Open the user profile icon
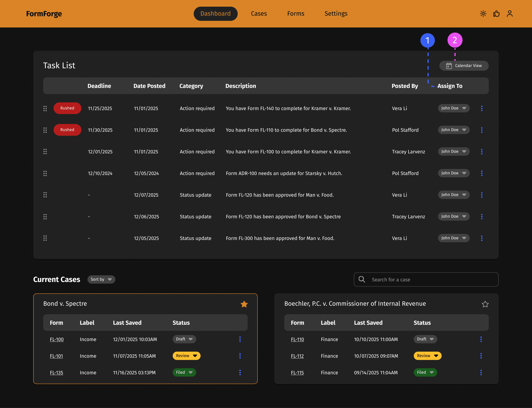 [509, 14]
